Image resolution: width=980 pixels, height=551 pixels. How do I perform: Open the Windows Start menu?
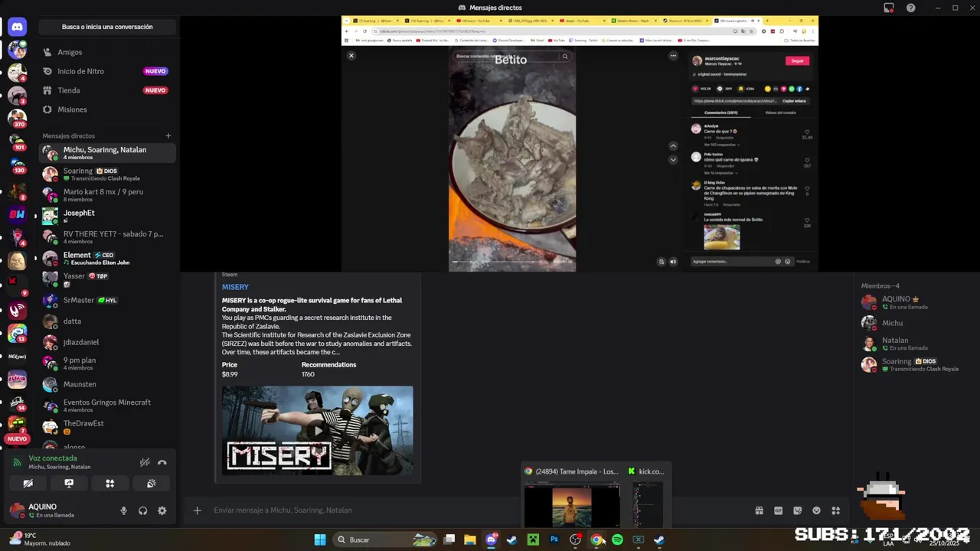pyautogui.click(x=320, y=540)
